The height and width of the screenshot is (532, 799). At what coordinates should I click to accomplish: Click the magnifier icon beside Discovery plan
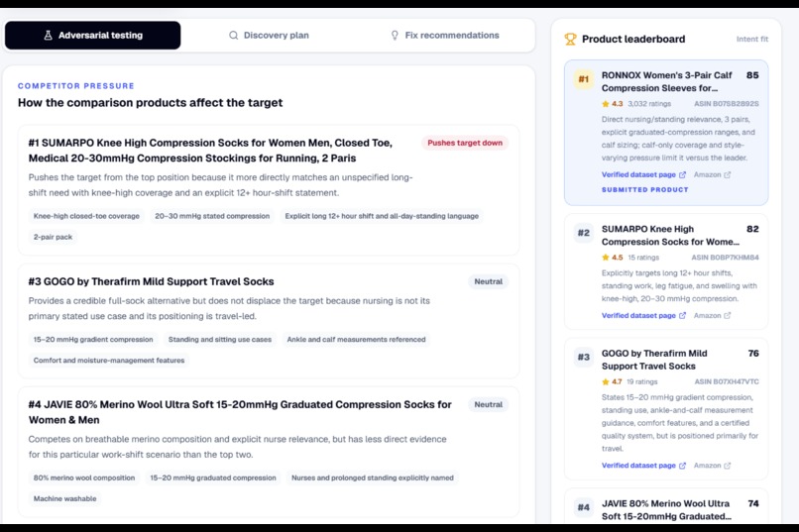click(x=233, y=35)
